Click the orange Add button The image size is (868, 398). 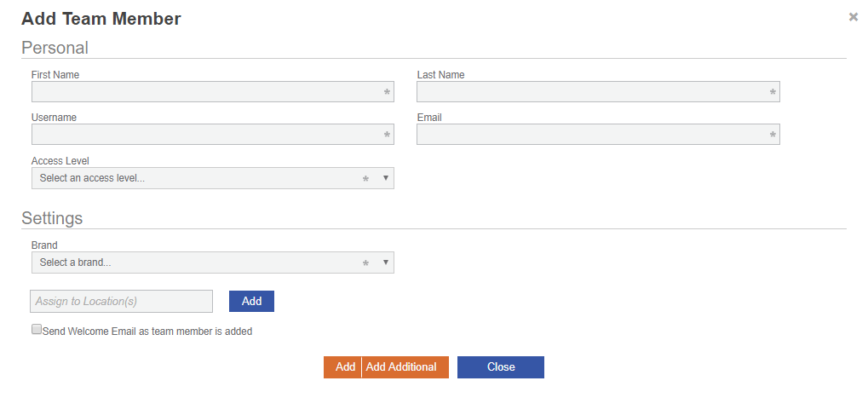pyautogui.click(x=344, y=367)
